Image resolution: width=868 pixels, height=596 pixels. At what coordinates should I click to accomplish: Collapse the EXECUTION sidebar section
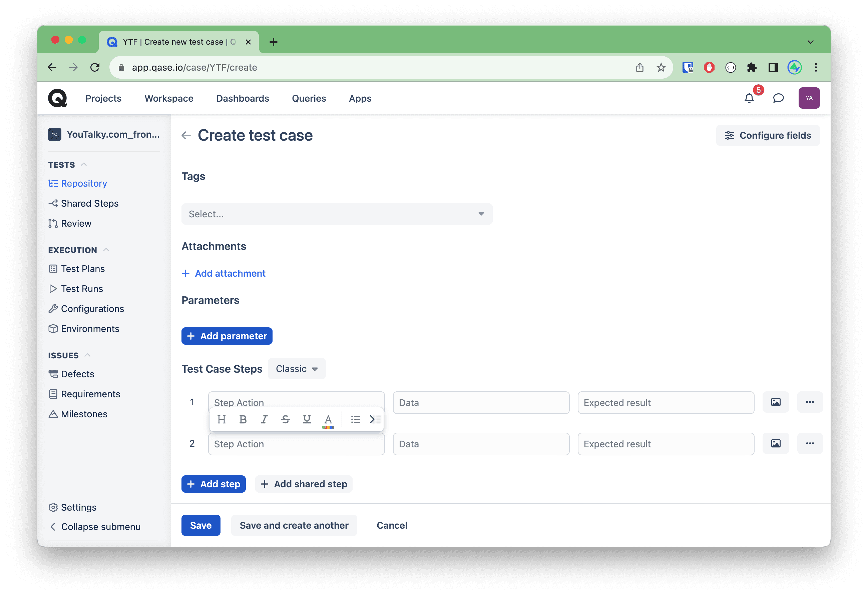(106, 250)
